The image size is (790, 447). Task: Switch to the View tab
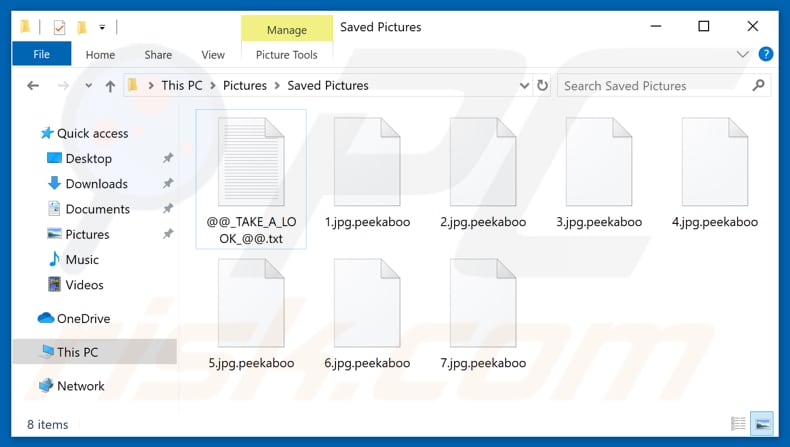tap(213, 55)
